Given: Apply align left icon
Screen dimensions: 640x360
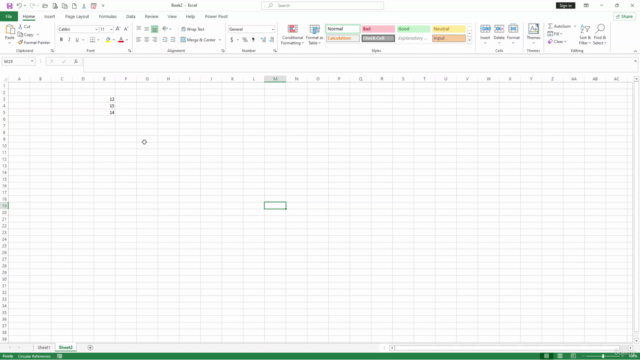Looking at the screenshot, I should 139,40.
